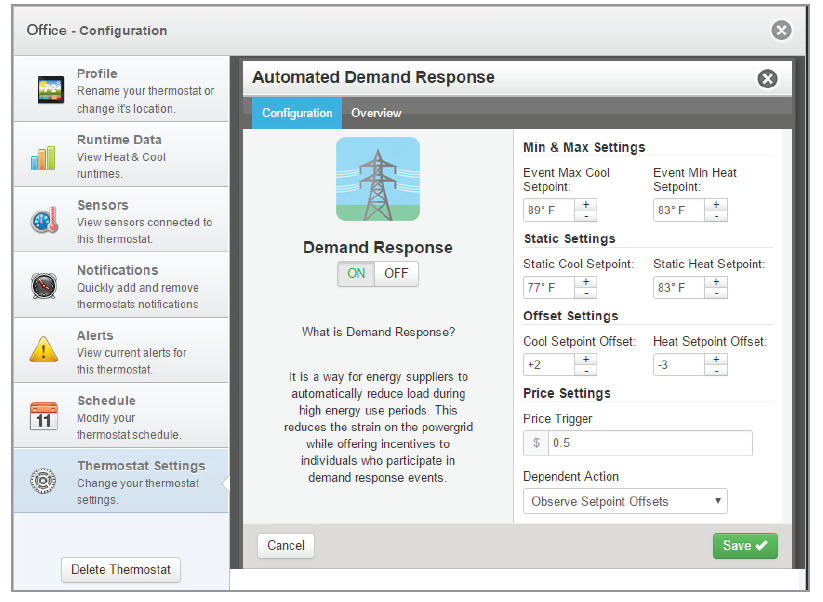Click the Notifications alarm clock icon
Image resolution: width=823 pixels, height=602 pixels.
[44, 286]
